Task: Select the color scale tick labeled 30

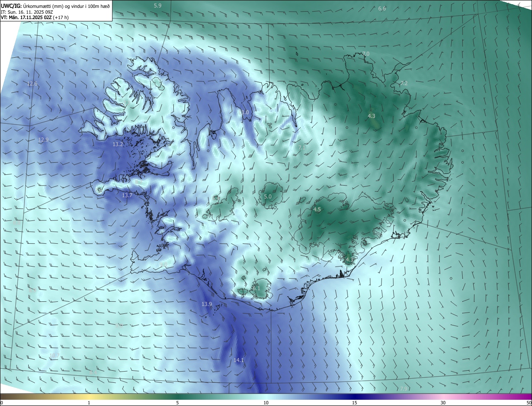Action: (x=443, y=403)
